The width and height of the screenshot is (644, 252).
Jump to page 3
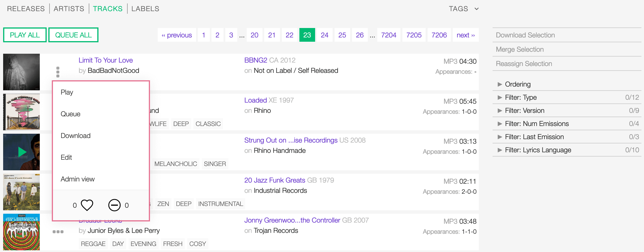click(x=231, y=35)
